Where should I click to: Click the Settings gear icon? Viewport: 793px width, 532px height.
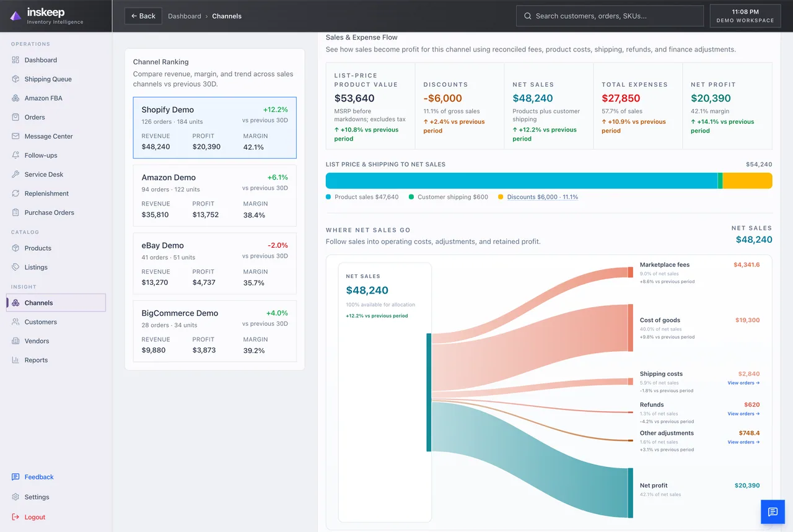(x=15, y=497)
